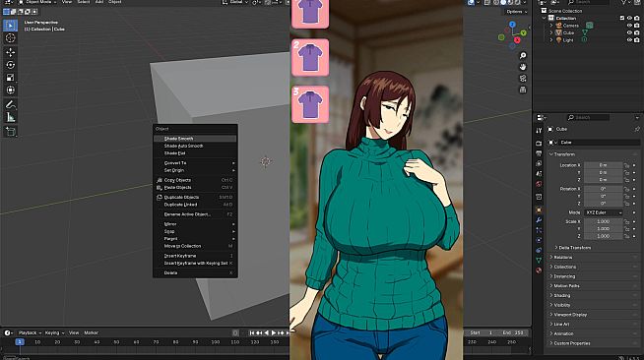
Task: Jump to the first frame button
Action: coord(252,332)
